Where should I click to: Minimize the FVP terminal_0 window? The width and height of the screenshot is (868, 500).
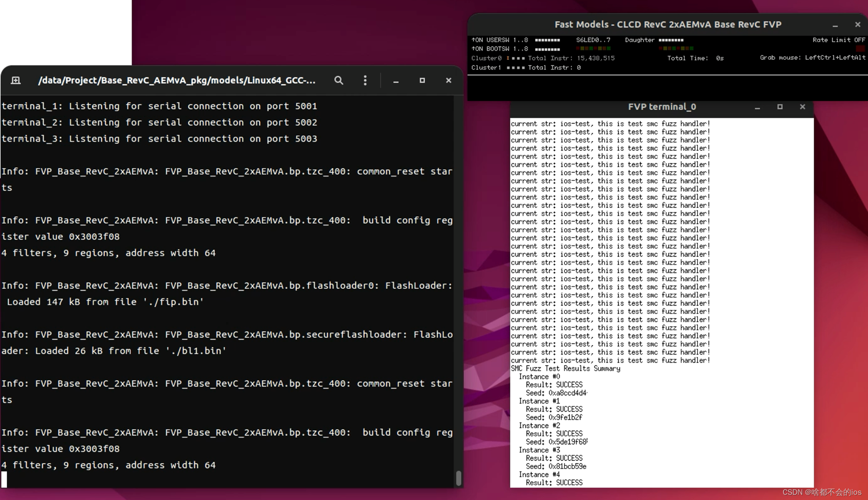coord(757,107)
